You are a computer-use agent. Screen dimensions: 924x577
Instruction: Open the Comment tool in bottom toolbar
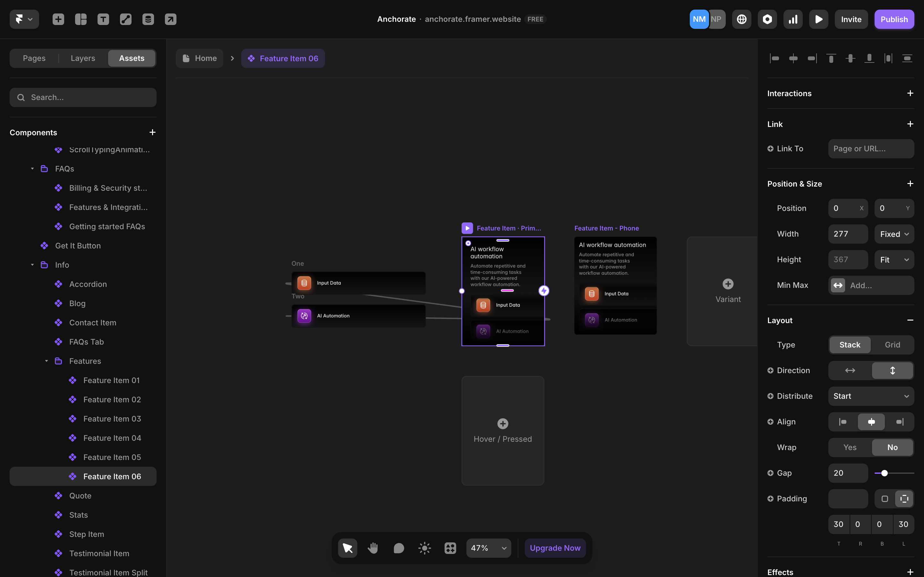click(x=398, y=548)
